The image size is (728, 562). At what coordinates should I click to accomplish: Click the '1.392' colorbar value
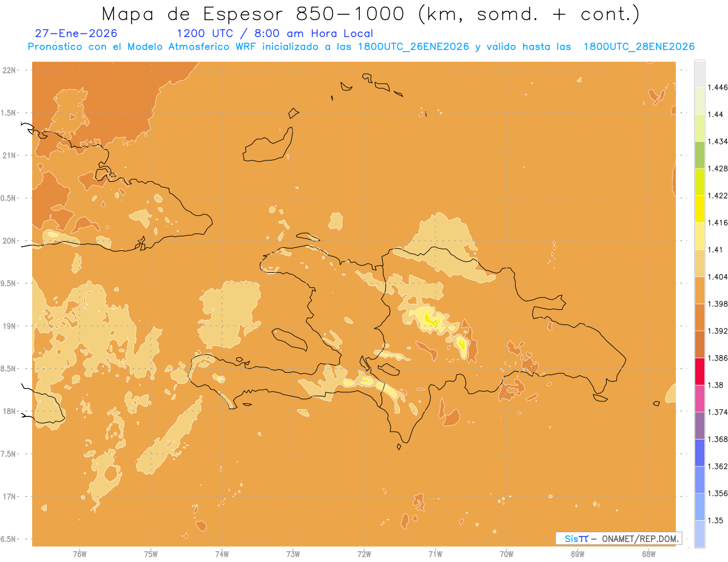click(717, 331)
